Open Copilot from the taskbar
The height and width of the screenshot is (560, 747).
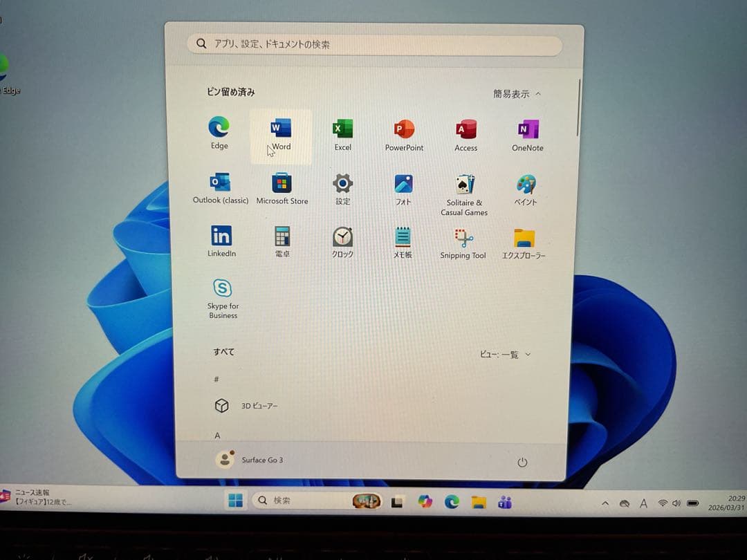point(425,501)
